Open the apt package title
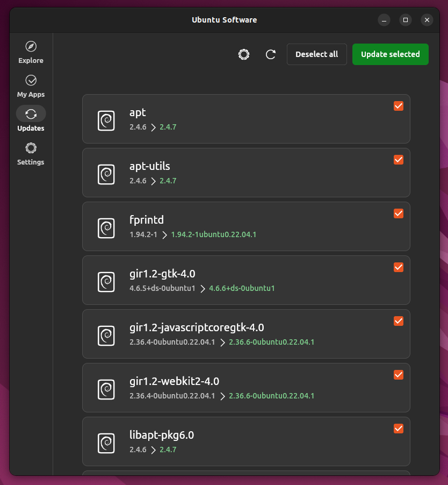448x485 pixels. click(138, 113)
